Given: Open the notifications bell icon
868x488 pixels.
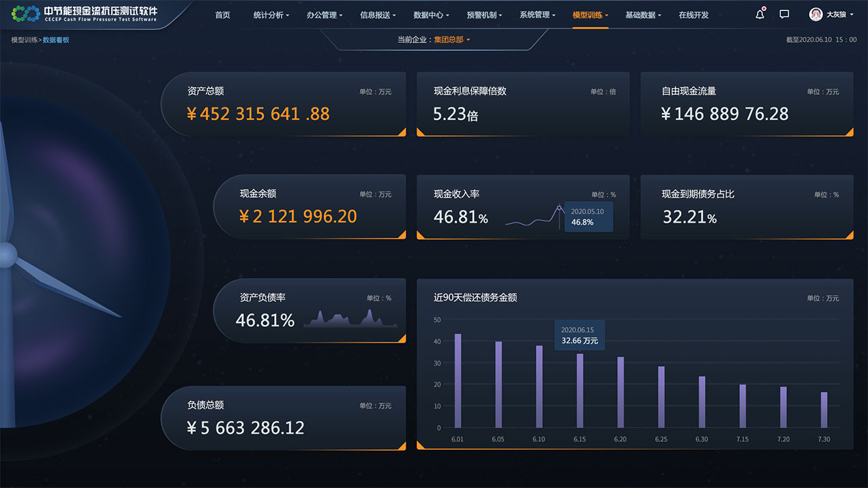Looking at the screenshot, I should click(x=760, y=14).
